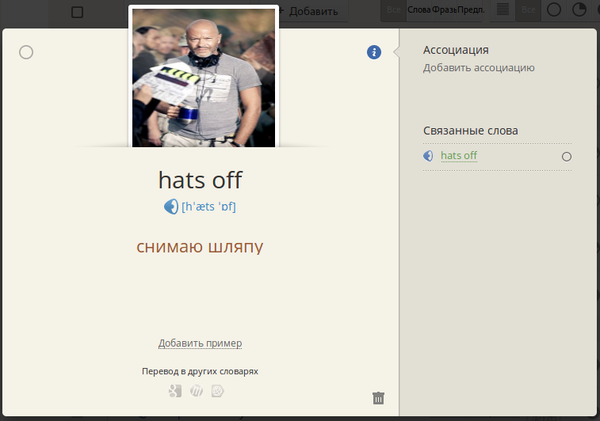
Task: Open the related word link hats off
Action: click(x=459, y=156)
